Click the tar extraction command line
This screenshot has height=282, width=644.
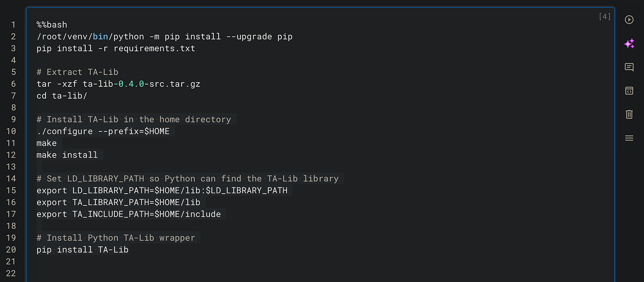point(118,84)
